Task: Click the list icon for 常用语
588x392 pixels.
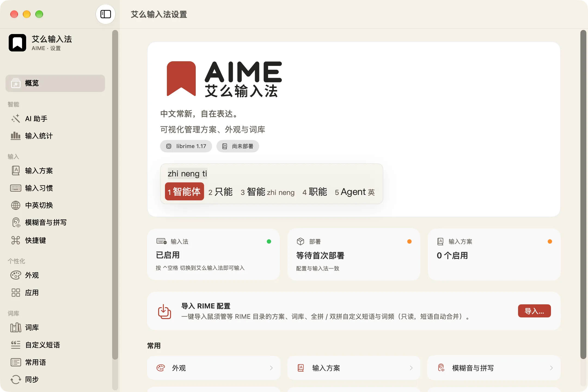Action: (x=16, y=362)
